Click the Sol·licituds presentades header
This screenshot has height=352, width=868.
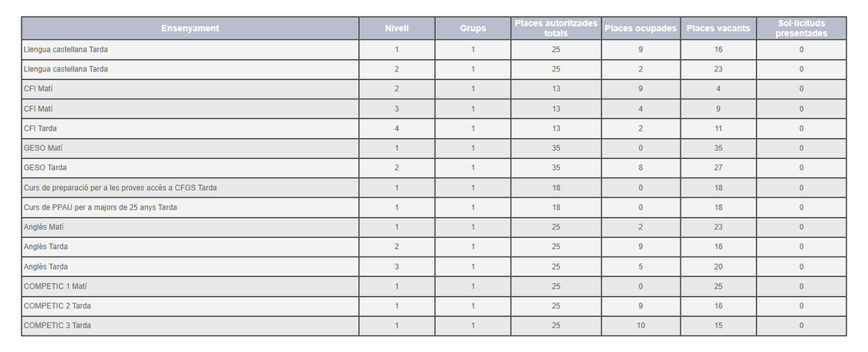pyautogui.click(x=801, y=29)
